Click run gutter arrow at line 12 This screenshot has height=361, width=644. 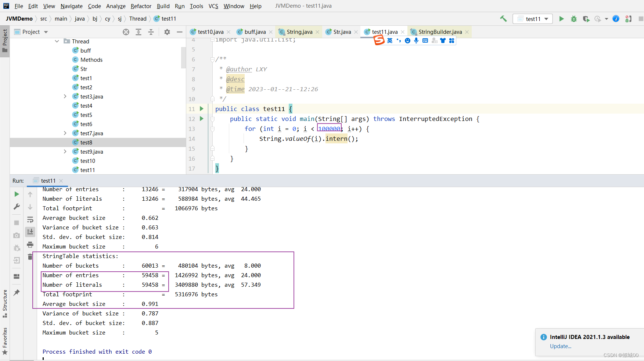coord(201,118)
